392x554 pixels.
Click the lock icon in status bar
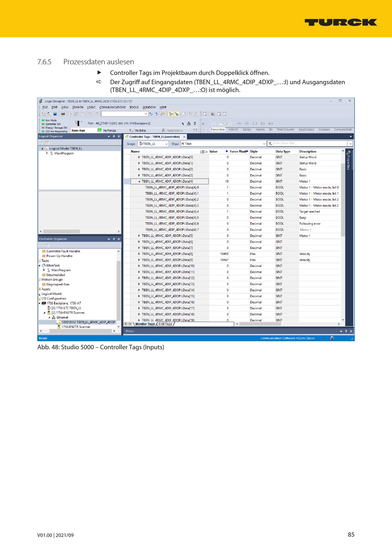tap(332, 338)
